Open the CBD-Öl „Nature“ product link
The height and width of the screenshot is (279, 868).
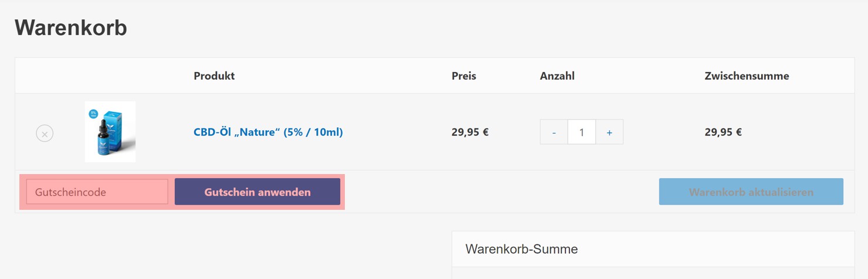pos(268,132)
